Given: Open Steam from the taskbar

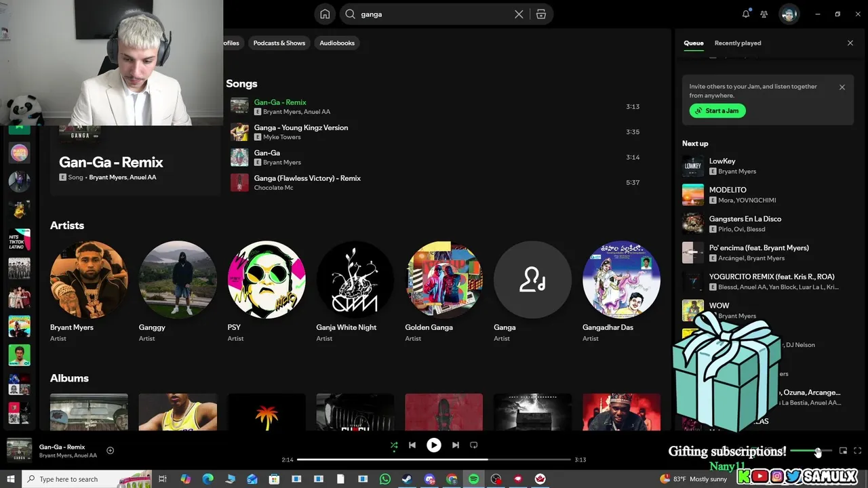Looking at the screenshot, I should (x=407, y=479).
